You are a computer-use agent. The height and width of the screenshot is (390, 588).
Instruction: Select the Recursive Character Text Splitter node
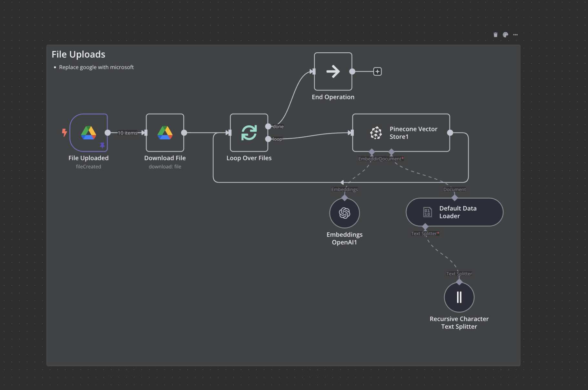click(459, 297)
